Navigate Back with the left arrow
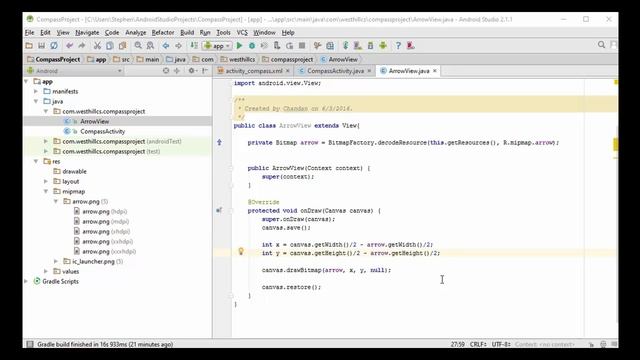Screen dimensions: 640x360 pos(166,46)
